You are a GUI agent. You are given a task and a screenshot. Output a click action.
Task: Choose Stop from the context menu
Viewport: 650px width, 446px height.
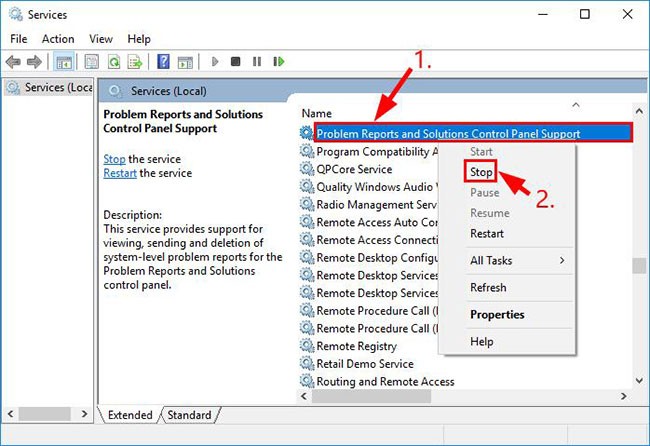tap(481, 172)
